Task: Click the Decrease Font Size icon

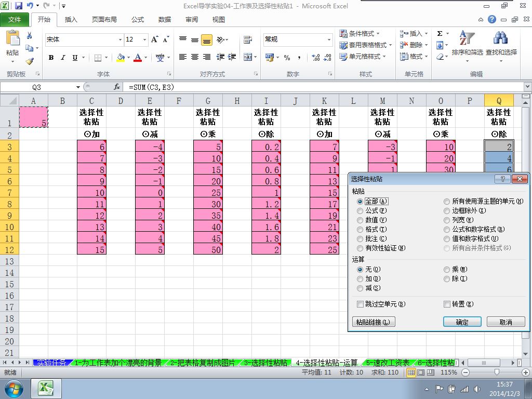Action: point(166,39)
